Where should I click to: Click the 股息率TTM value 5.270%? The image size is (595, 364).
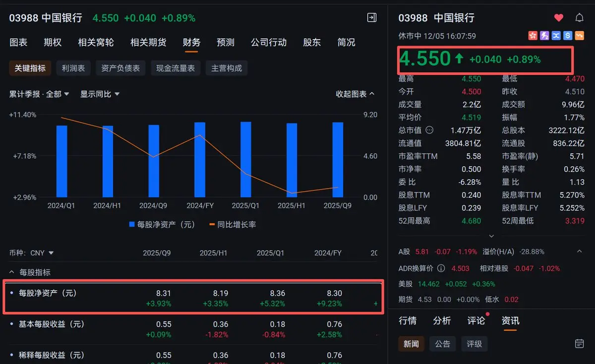pos(571,195)
